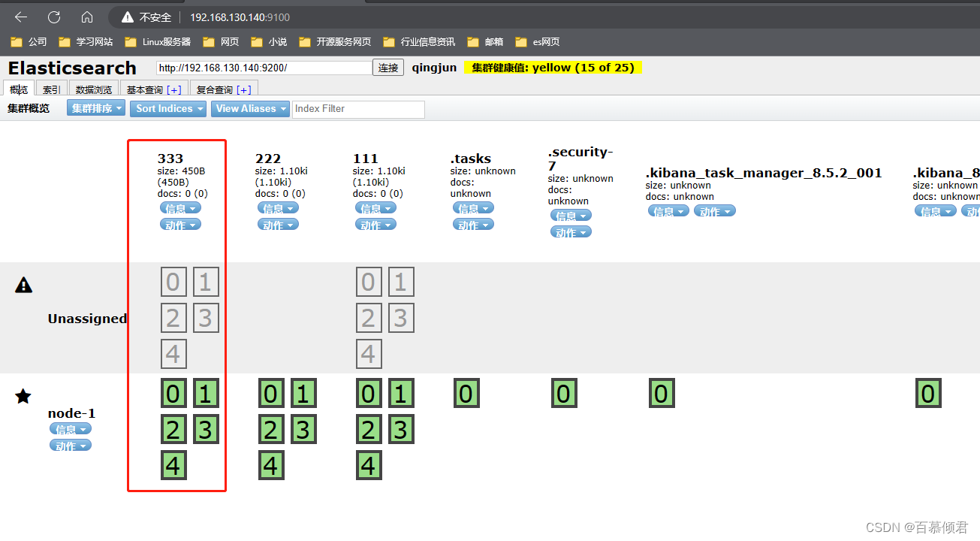This screenshot has width=980, height=541.
Task: Click the Elasticsearch URL connection field
Action: pos(264,68)
